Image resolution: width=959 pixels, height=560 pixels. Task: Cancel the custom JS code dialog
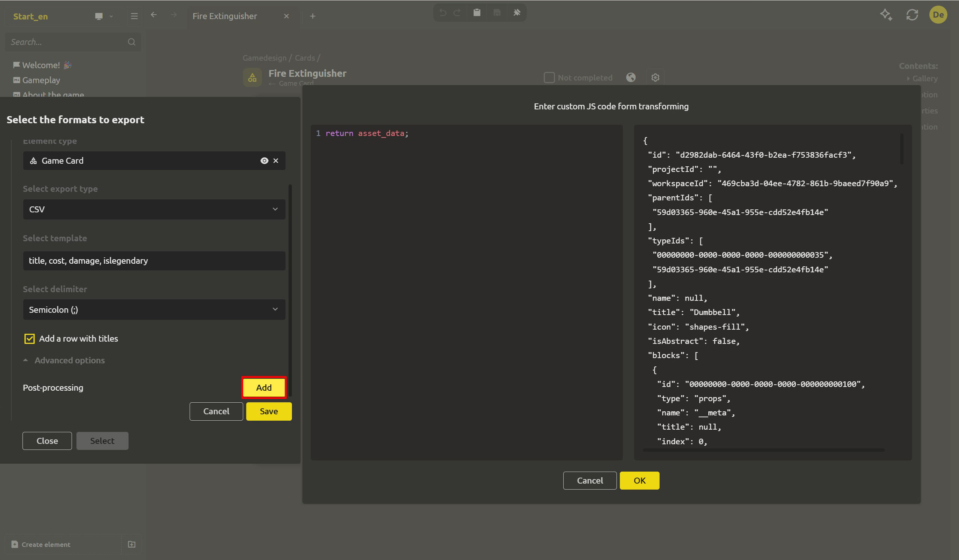click(x=590, y=481)
